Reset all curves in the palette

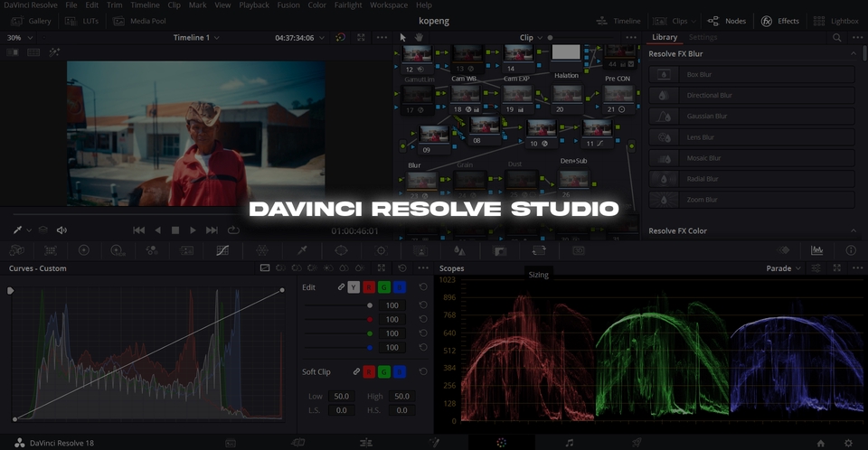click(402, 267)
